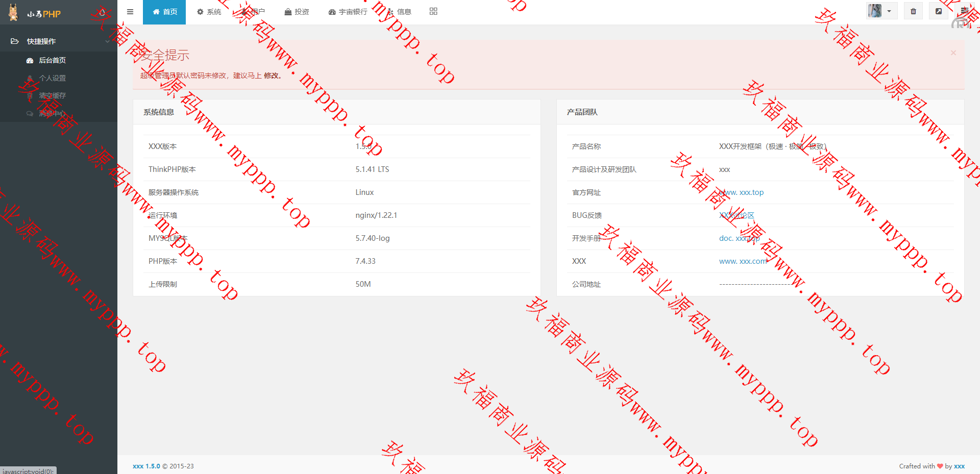This screenshot has height=474, width=980.
Task: Toggle the hamburger sidebar collapse icon
Action: click(130, 12)
